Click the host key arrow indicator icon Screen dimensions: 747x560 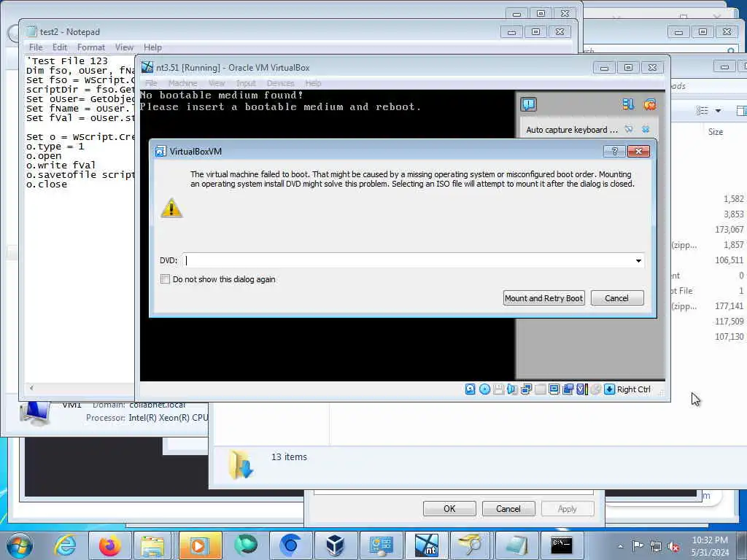609,389
